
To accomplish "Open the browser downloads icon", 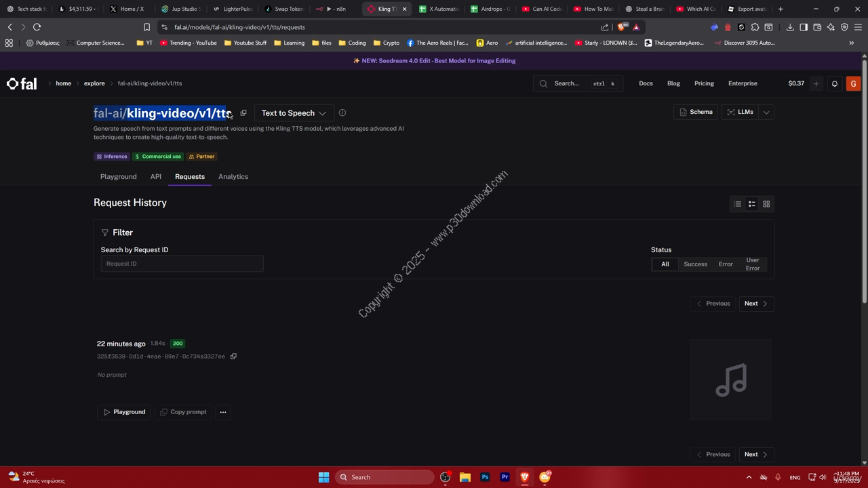I will point(790,27).
